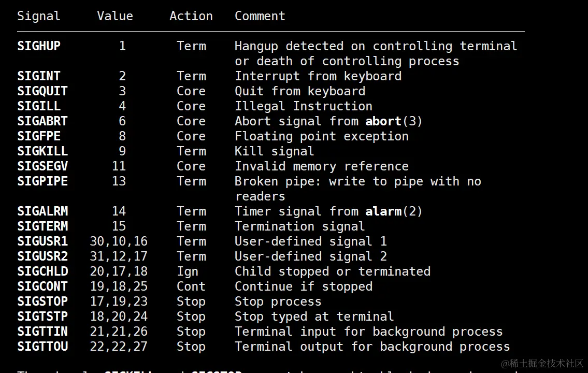This screenshot has width=588, height=373.
Task: Select the SIGQUIT signal entry
Action: point(42,91)
